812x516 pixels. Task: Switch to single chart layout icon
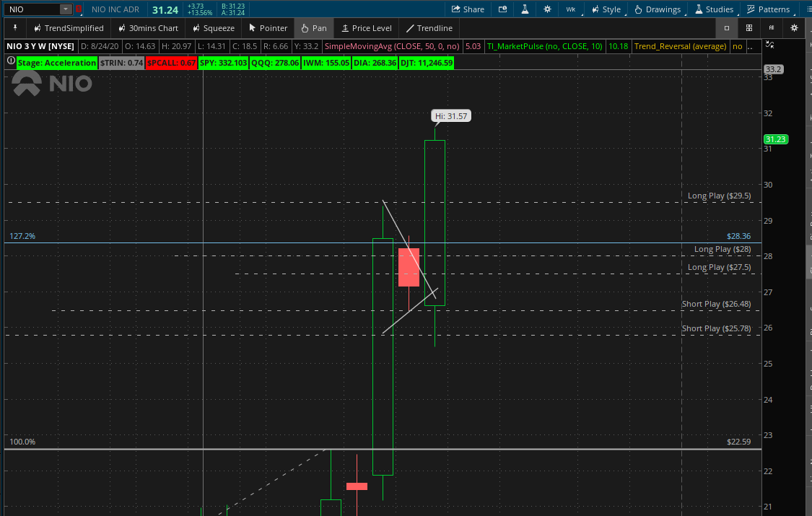[x=727, y=28]
